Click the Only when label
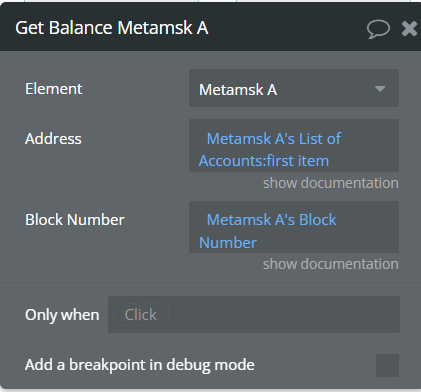Viewport: 421px width, 392px height. tap(62, 315)
